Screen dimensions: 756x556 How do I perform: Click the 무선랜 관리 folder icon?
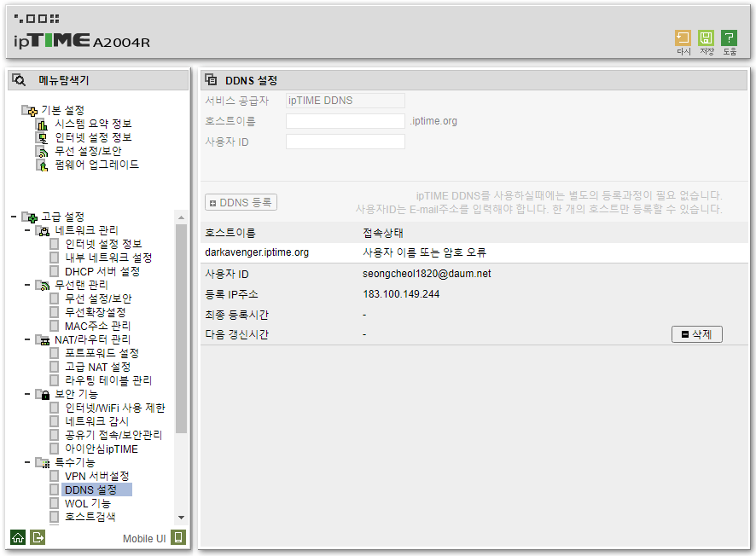(43, 285)
